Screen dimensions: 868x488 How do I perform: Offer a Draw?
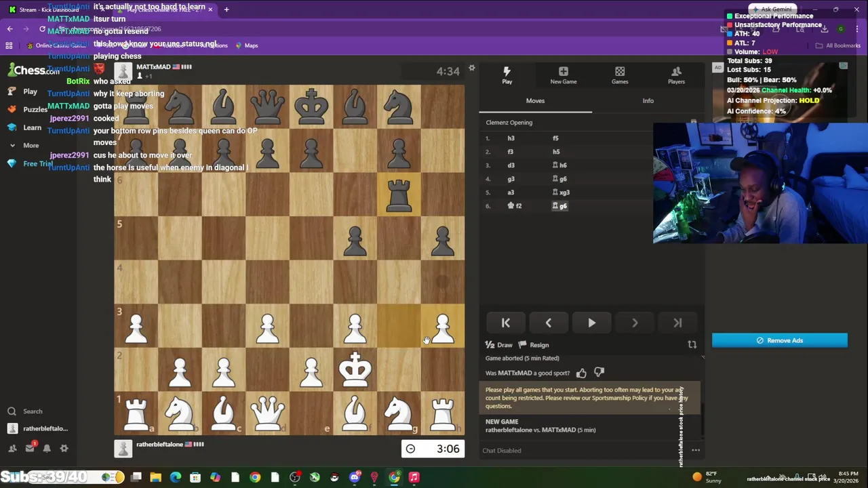click(499, 345)
